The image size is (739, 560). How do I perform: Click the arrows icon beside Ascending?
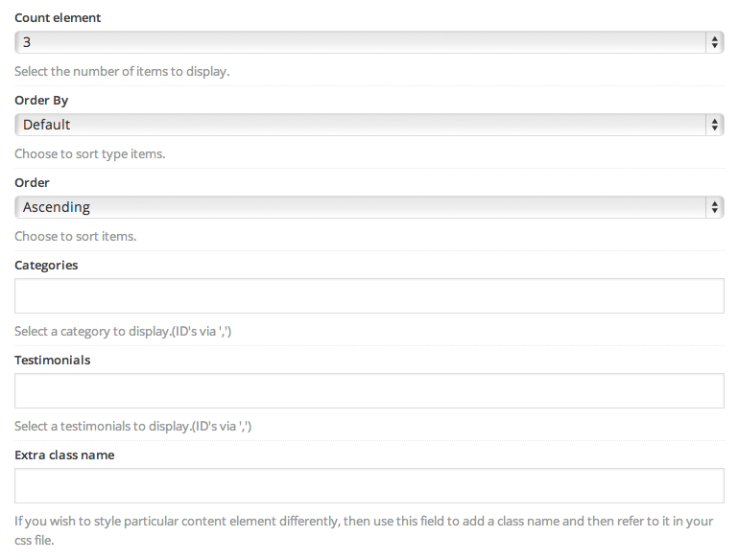714,207
